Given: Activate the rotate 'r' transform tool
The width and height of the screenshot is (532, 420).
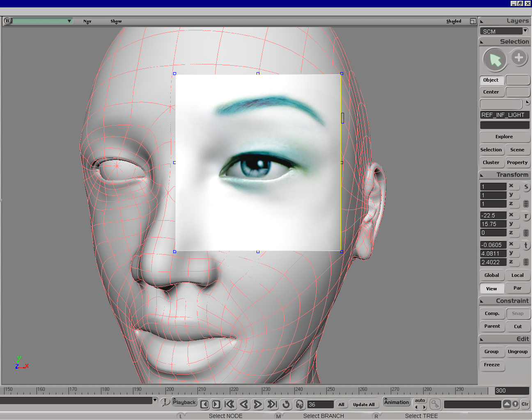Looking at the screenshot, I should click(526, 216).
